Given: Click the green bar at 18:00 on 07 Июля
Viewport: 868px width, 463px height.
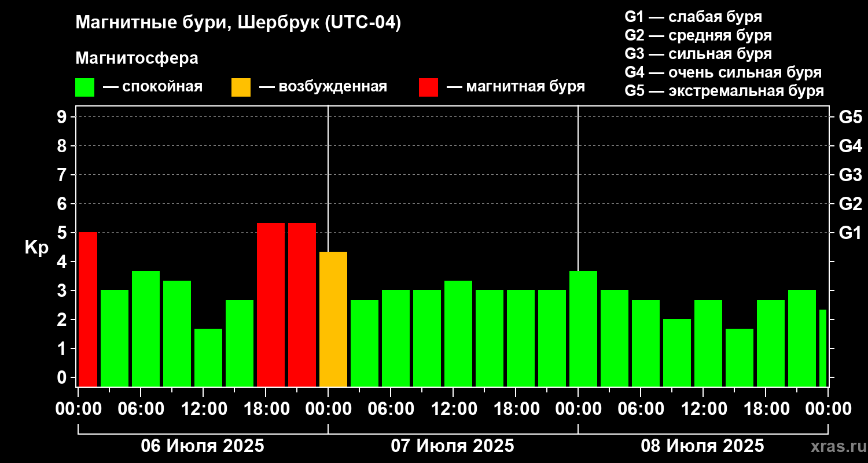Looking at the screenshot, I should (x=521, y=338).
